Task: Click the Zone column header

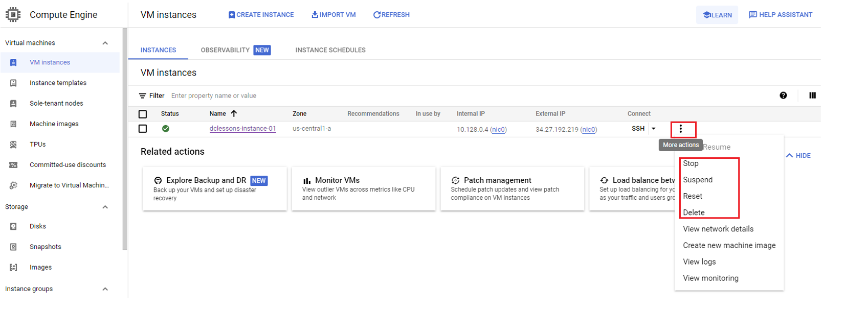Action: tap(300, 114)
